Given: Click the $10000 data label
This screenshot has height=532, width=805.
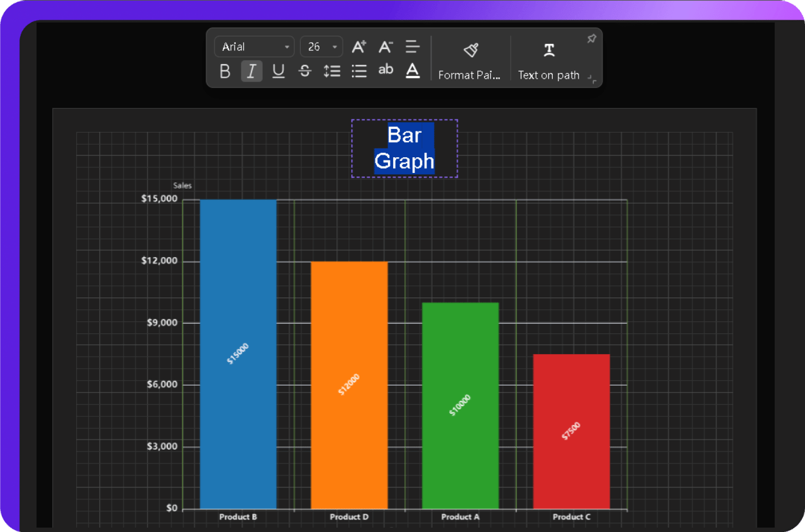Looking at the screenshot, I should tap(460, 405).
